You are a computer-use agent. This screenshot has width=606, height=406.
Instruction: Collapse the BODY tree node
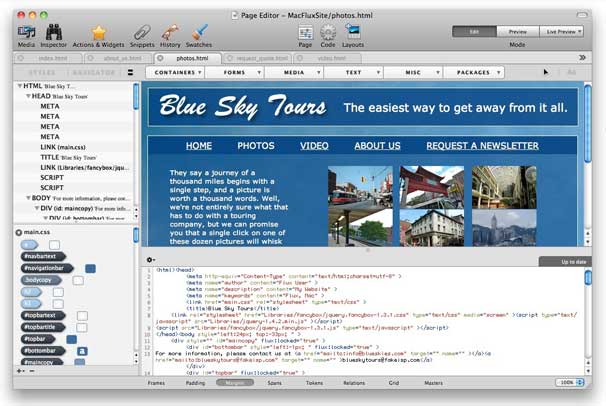pyautogui.click(x=28, y=198)
